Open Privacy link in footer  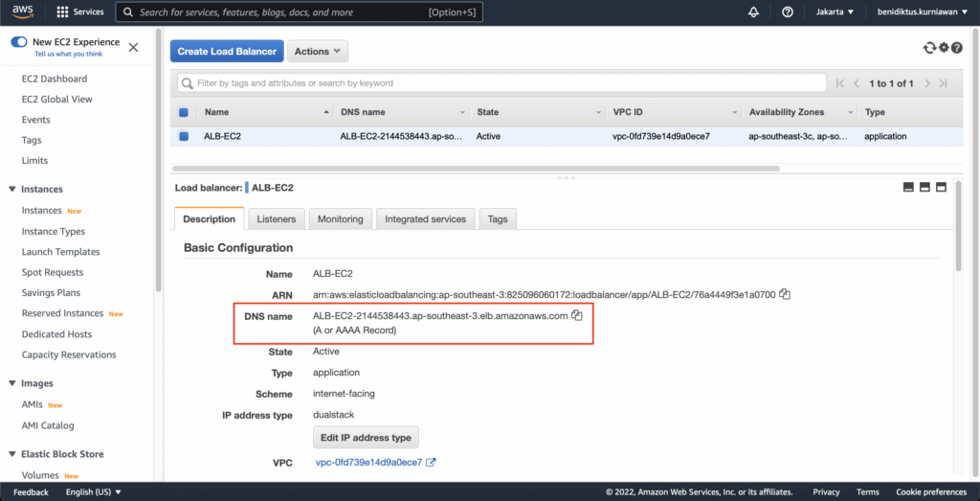[x=826, y=491]
